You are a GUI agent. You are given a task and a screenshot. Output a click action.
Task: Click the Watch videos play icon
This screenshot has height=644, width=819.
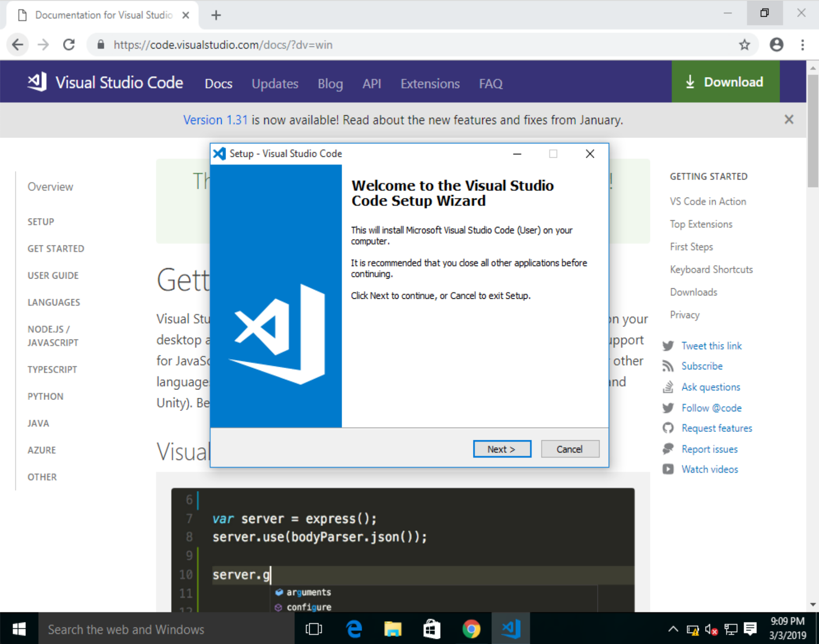(x=668, y=469)
